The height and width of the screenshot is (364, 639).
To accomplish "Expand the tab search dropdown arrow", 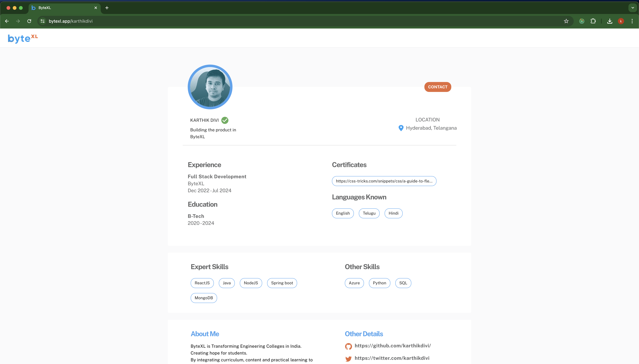I will pos(632,8).
